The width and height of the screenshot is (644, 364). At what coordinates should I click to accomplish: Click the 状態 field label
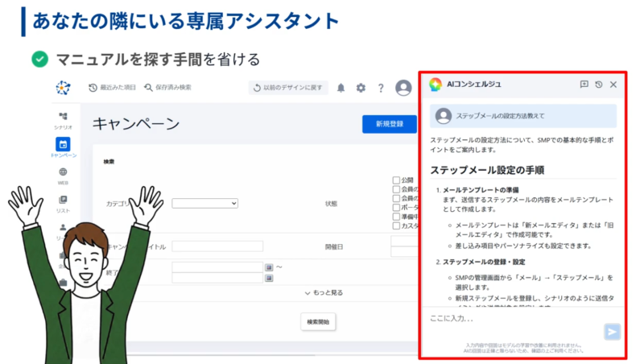(x=331, y=204)
